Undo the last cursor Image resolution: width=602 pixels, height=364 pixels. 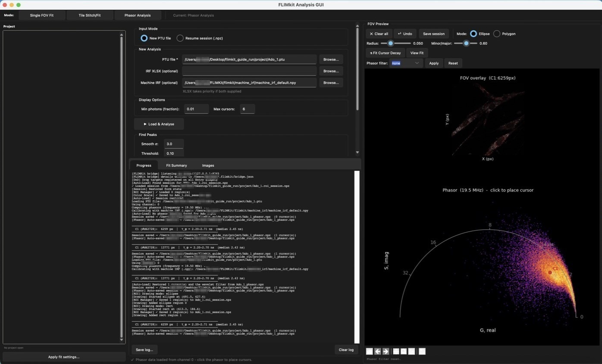[405, 34]
